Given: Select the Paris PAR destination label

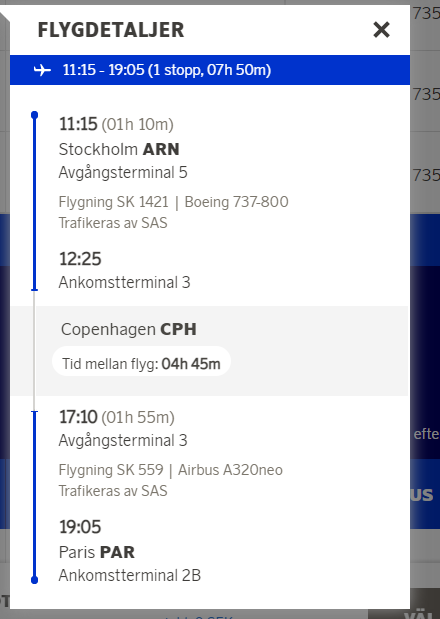Looking at the screenshot, I should 97,552.
